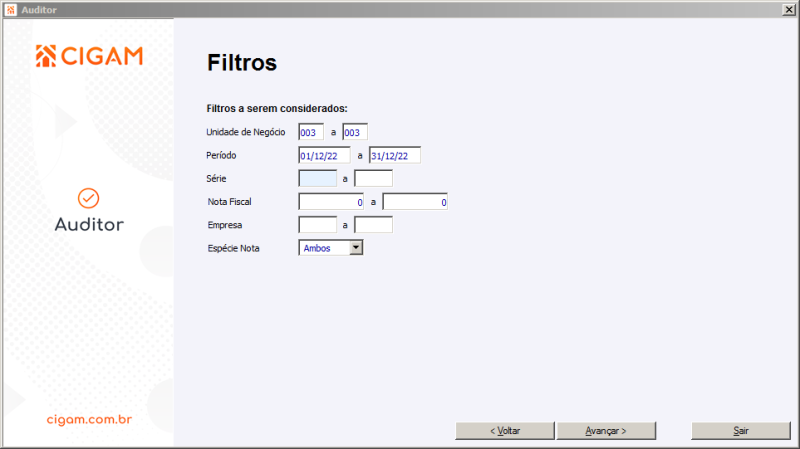Click the 'Espécie Nota' label

(233, 248)
